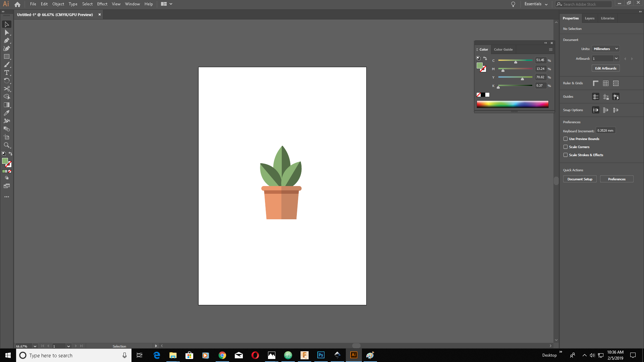Pick a color from the spectrum bar
The image size is (644, 362).
click(x=513, y=104)
